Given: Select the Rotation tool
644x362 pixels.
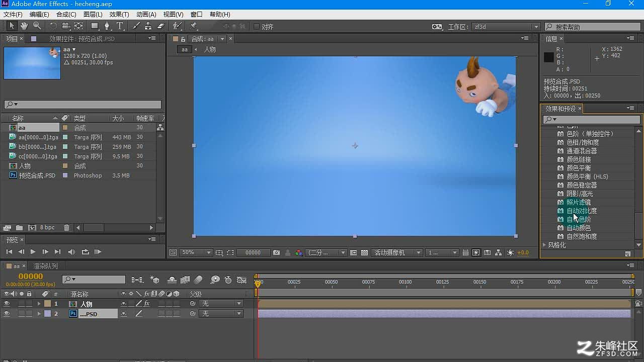Looking at the screenshot, I should coord(53,26).
